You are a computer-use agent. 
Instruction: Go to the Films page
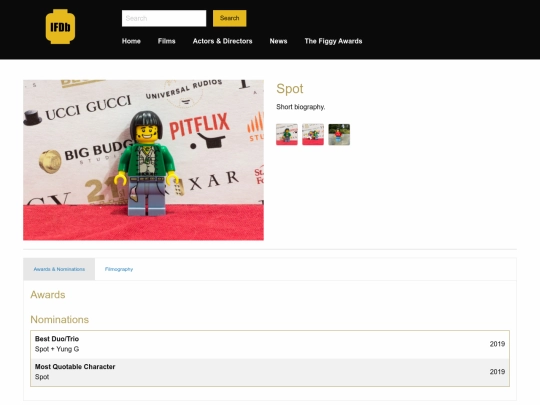tap(167, 41)
